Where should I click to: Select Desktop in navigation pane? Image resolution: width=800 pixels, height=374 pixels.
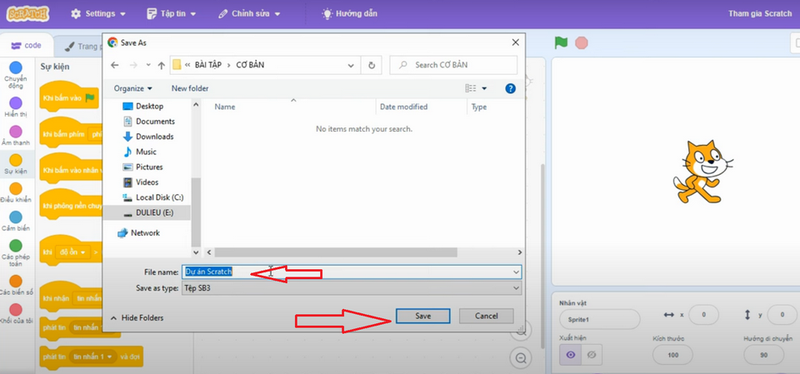tap(143, 106)
